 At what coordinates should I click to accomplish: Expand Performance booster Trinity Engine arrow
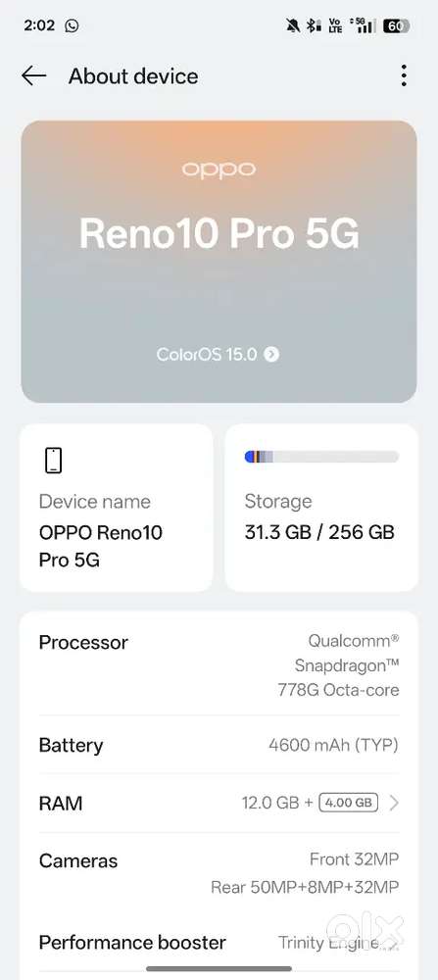(x=392, y=943)
